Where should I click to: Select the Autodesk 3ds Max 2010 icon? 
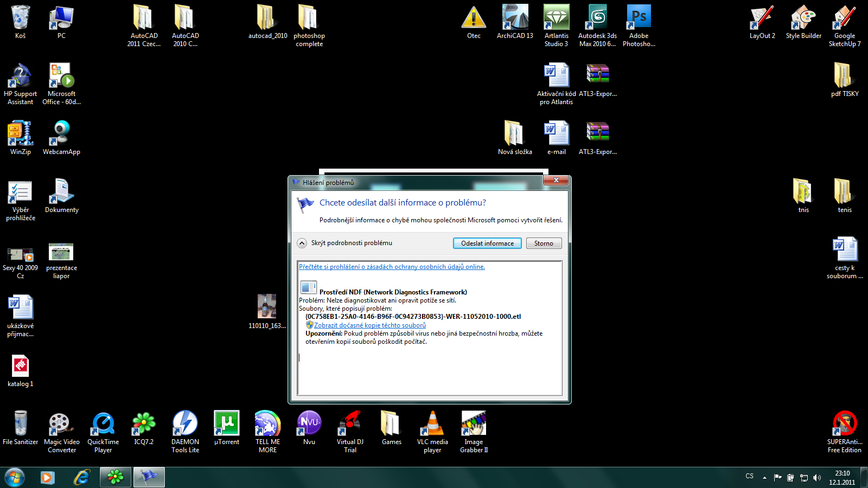pyautogui.click(x=597, y=25)
